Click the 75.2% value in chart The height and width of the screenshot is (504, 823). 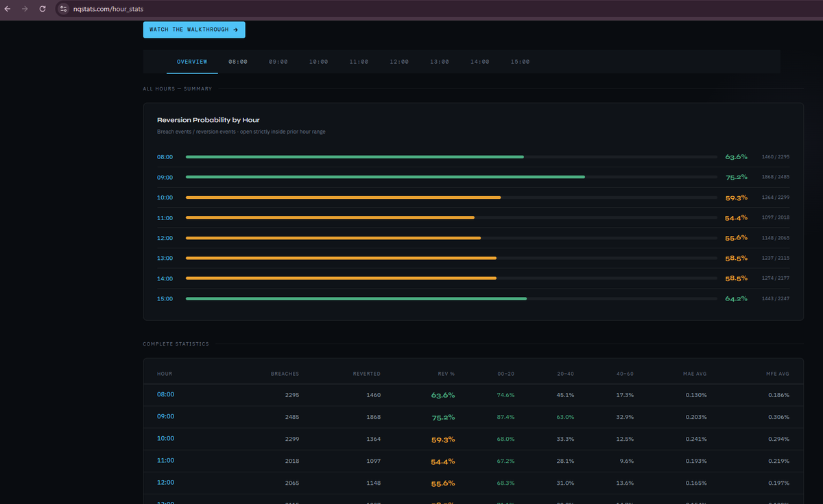point(737,178)
